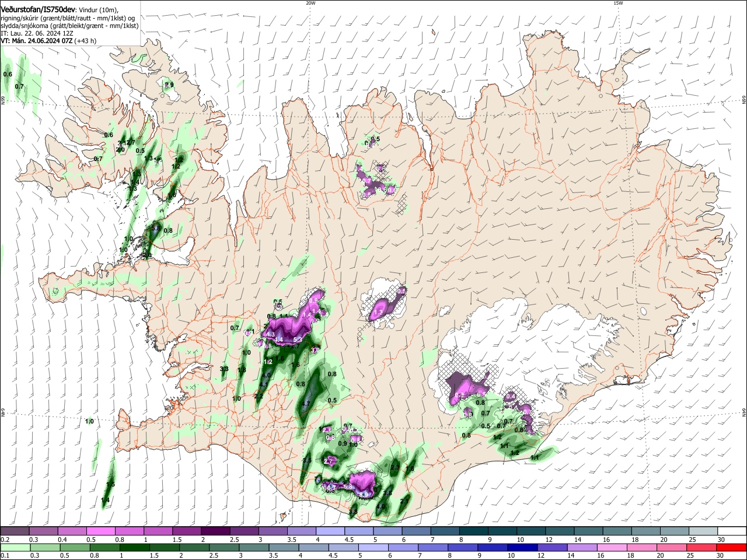Click the IT: Lau. 22. 06. 2024 12Z line
The image size is (747, 560).
37,33
